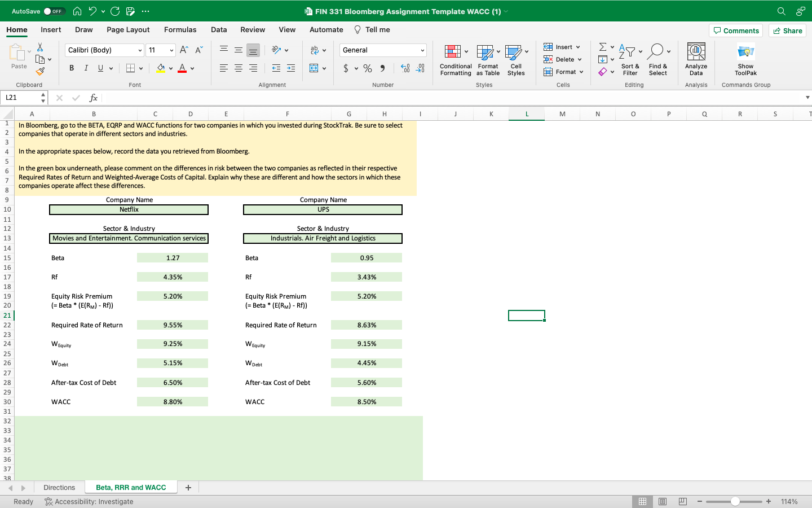812x508 pixels.
Task: Click Center horizontal alignment icon
Action: tap(239, 68)
